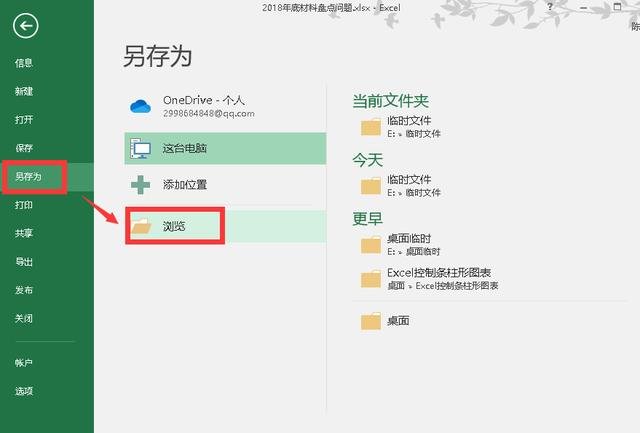Select 添加位置 label

[x=185, y=184]
